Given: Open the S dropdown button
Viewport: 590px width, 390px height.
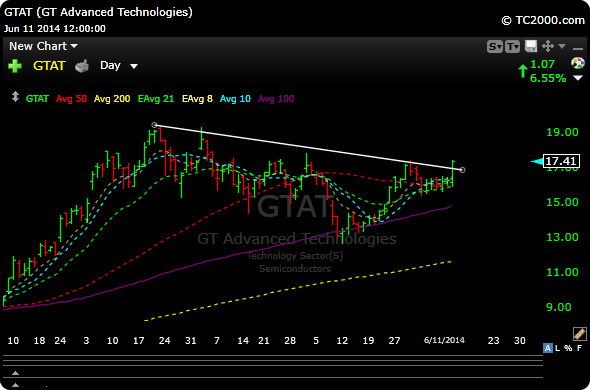Looking at the screenshot, I should click(x=495, y=47).
